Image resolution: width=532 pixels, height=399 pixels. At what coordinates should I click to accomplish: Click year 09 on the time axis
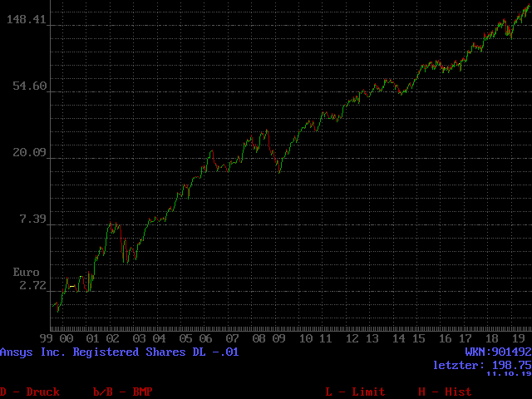click(x=278, y=338)
